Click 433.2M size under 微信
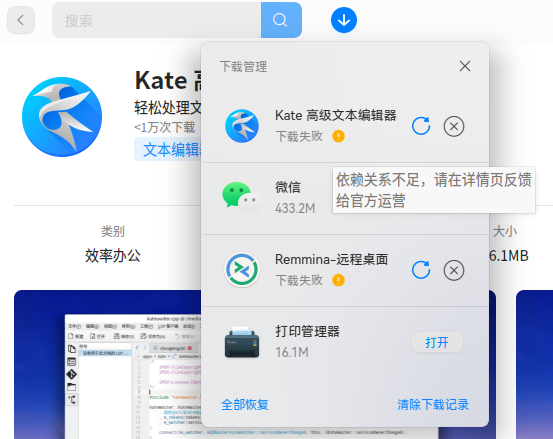The height and width of the screenshot is (439, 553). click(295, 208)
